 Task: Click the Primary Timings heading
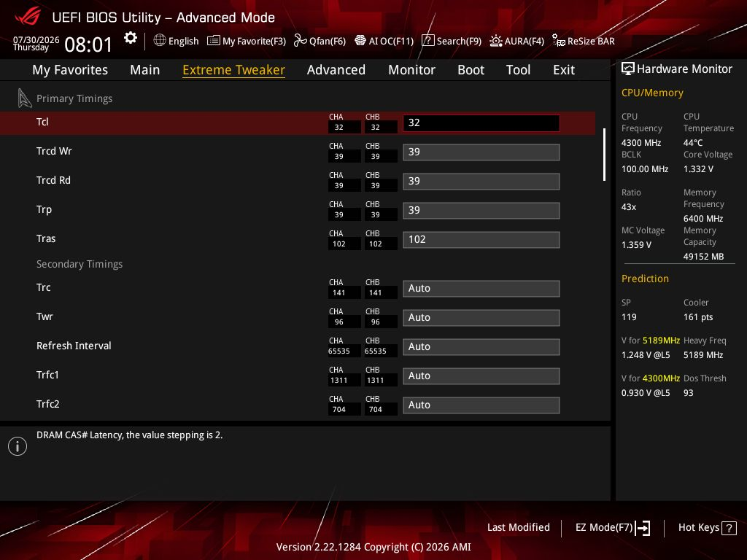coord(74,98)
